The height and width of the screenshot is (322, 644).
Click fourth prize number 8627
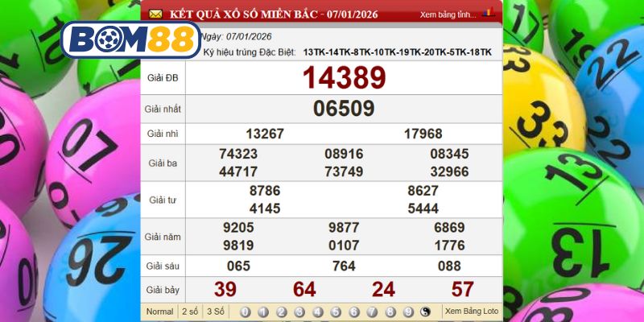(423, 191)
